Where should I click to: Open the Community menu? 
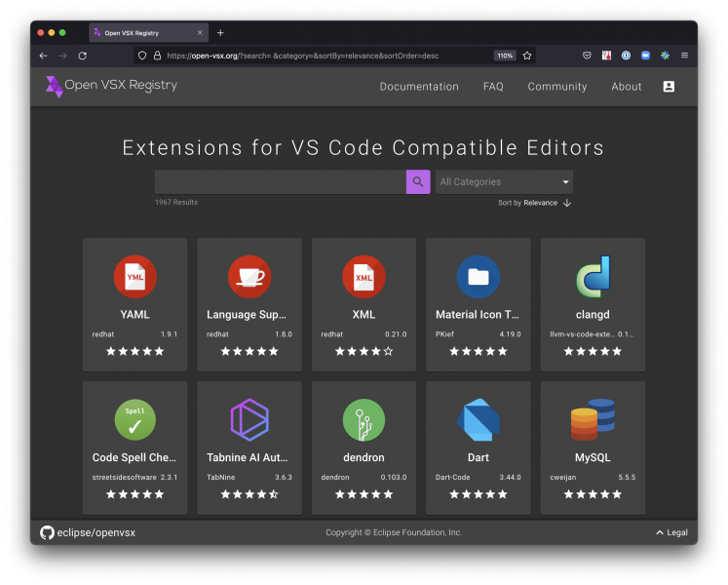pyautogui.click(x=557, y=87)
